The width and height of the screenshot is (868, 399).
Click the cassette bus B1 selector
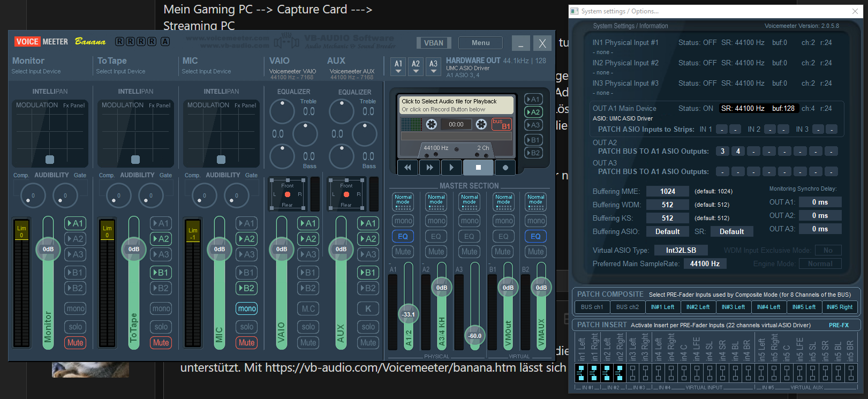click(502, 124)
